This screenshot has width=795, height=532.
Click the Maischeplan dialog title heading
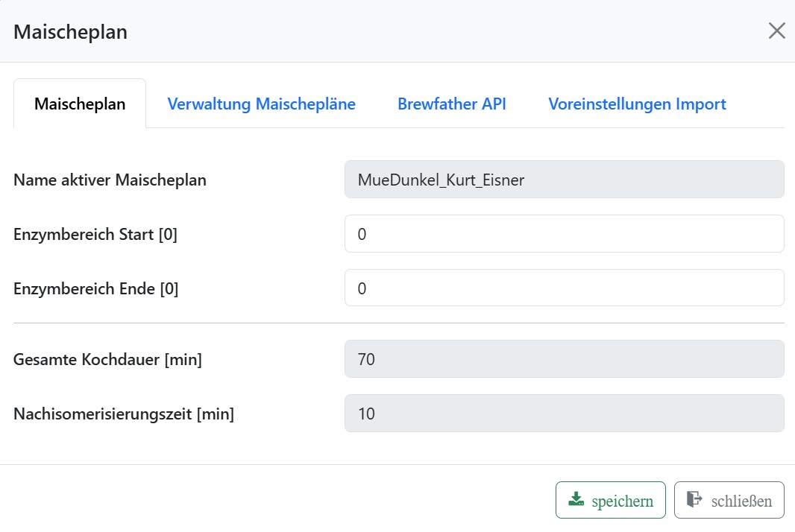pyautogui.click(x=70, y=32)
